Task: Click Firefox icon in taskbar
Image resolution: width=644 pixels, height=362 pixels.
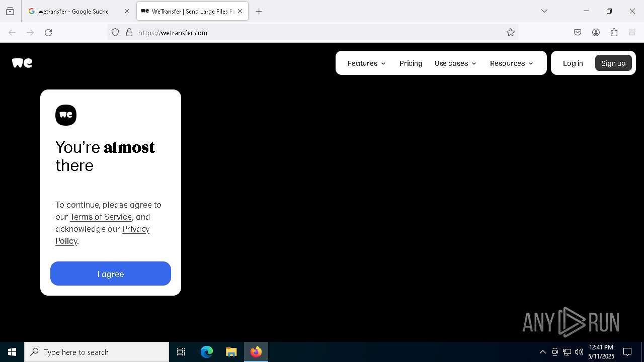Action: (x=256, y=352)
